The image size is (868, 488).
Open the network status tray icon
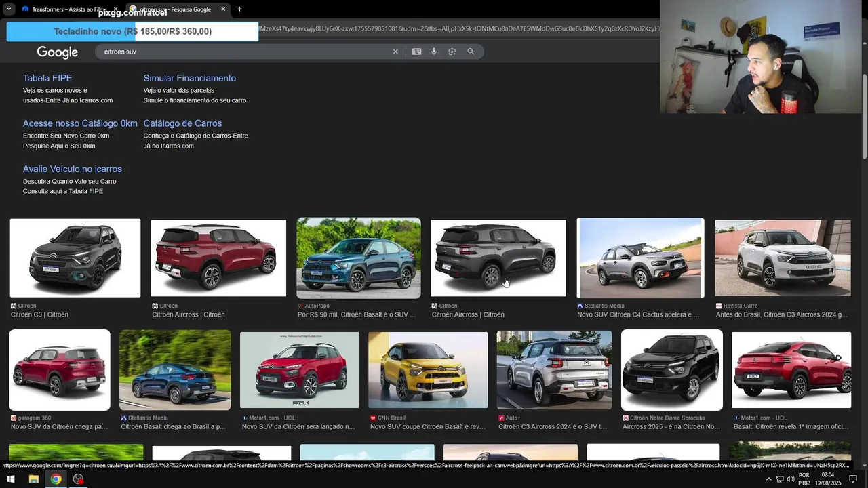point(780,479)
